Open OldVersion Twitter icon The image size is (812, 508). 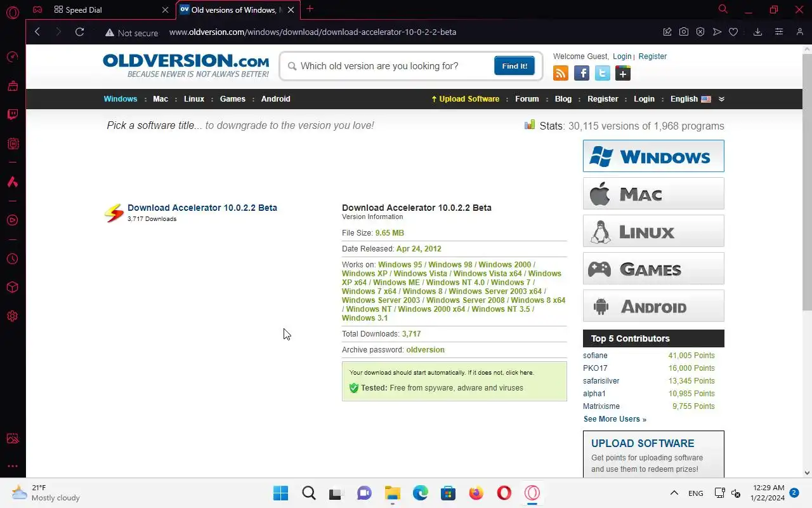coord(603,73)
